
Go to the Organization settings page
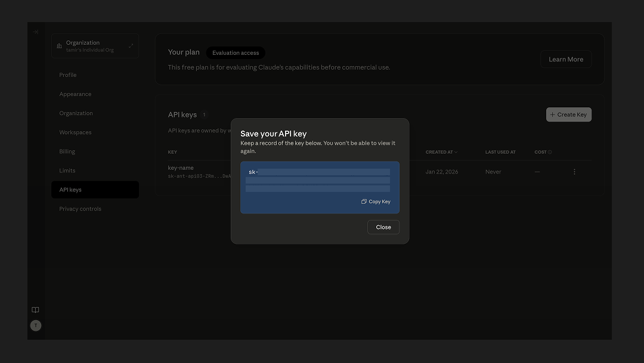tap(76, 113)
